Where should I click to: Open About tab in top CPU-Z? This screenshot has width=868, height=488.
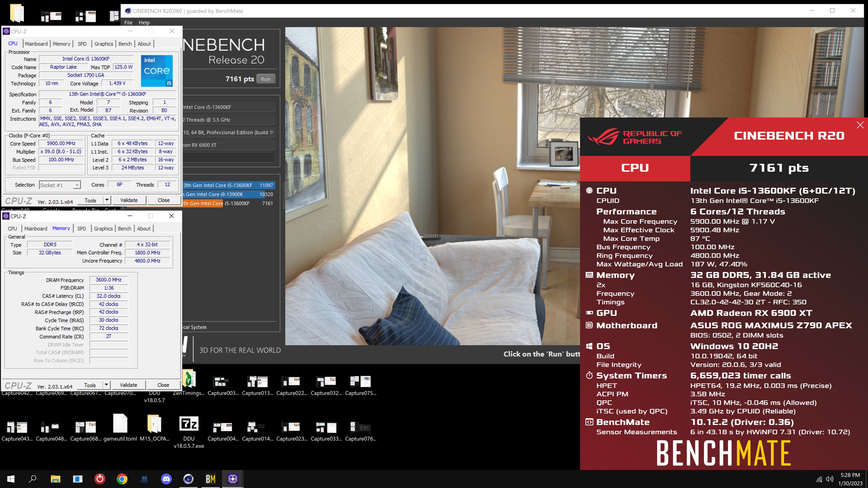[144, 44]
